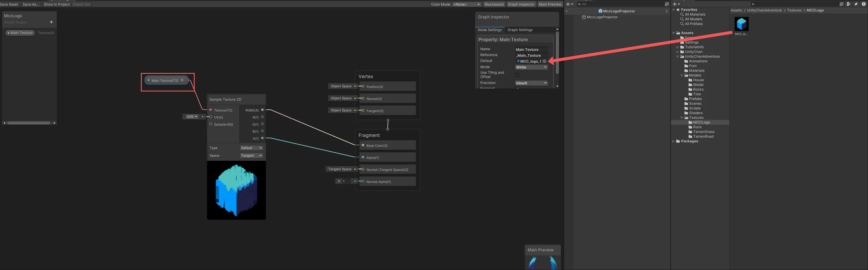Toggle the Main Preview panel visibility
868x270 pixels.
pos(549,4)
